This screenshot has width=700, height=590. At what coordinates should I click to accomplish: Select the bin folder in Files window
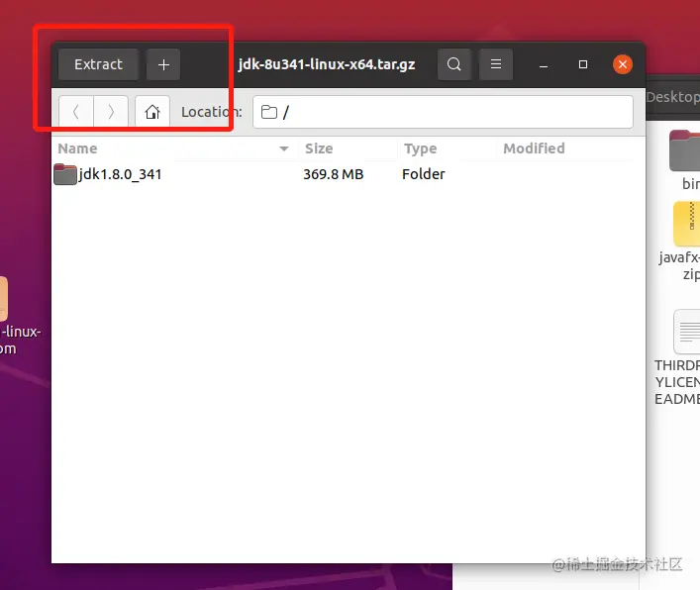pos(686,159)
